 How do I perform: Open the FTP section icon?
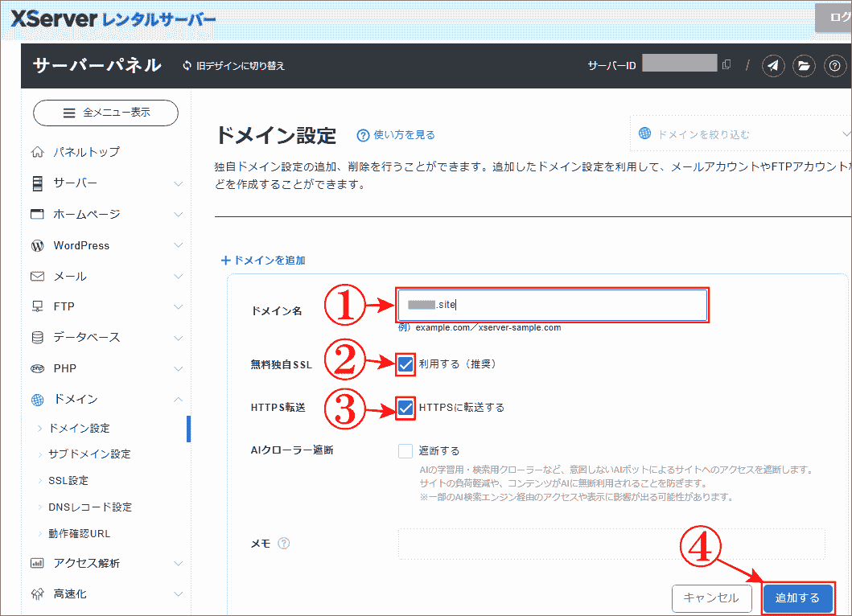[x=39, y=306]
